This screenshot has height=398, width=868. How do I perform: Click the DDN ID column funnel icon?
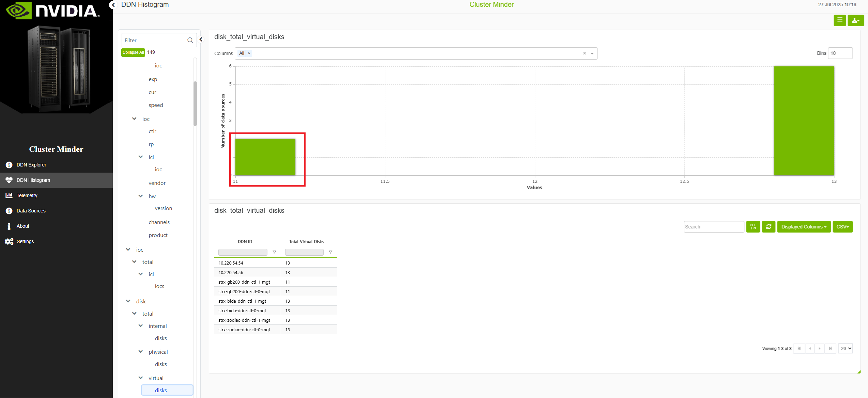pyautogui.click(x=274, y=252)
